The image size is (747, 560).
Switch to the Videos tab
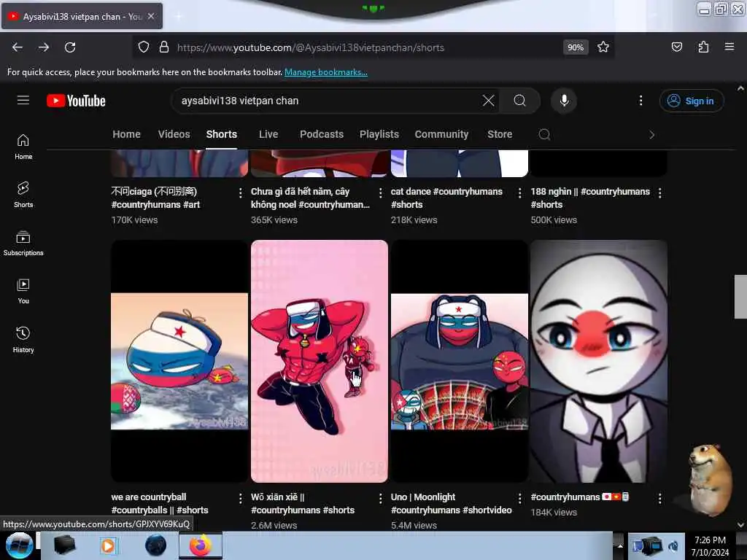click(x=174, y=134)
